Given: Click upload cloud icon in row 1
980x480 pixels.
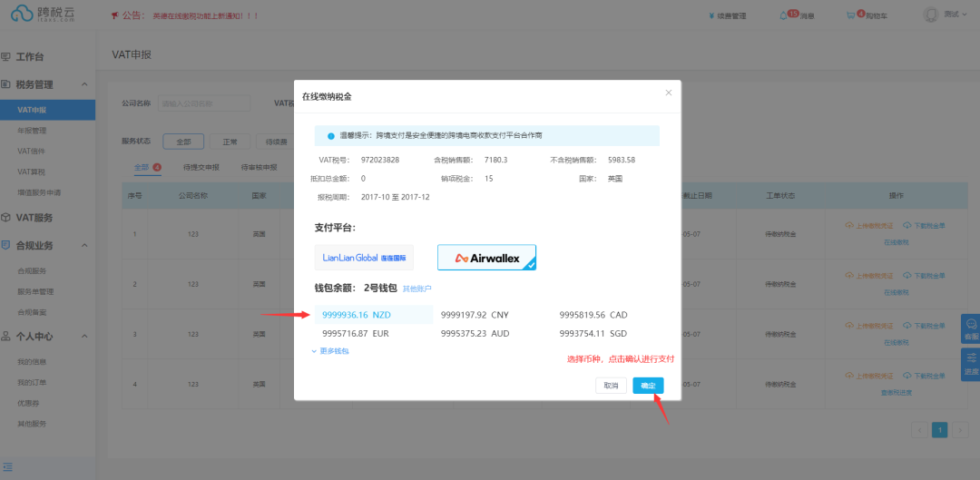Looking at the screenshot, I should pos(849,226).
